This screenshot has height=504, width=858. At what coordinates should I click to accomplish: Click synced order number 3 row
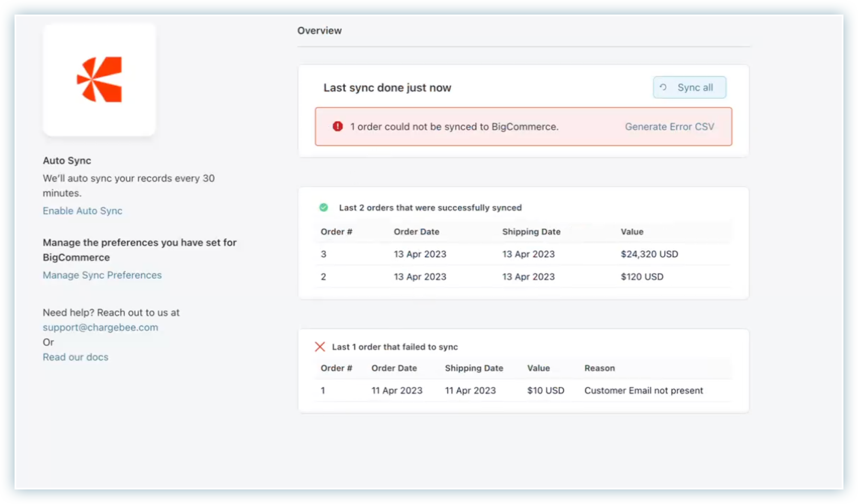[324, 254]
